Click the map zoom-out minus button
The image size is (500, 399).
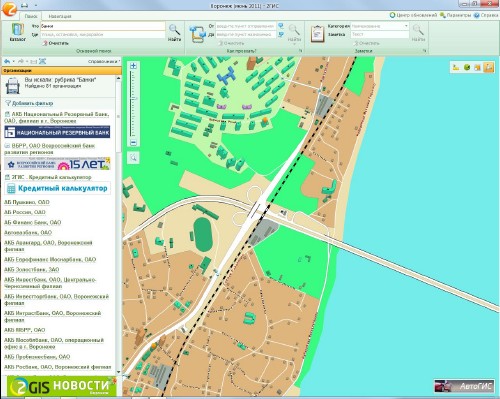click(133, 143)
